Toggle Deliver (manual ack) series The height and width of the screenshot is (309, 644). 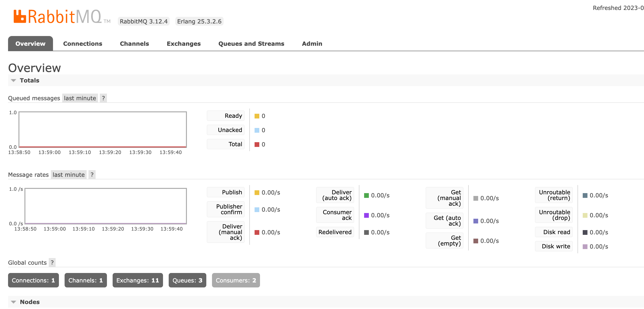[x=225, y=232]
